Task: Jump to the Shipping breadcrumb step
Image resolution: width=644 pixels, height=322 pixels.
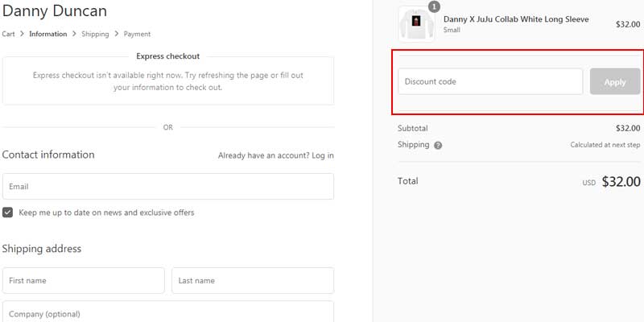Action: pos(95,35)
